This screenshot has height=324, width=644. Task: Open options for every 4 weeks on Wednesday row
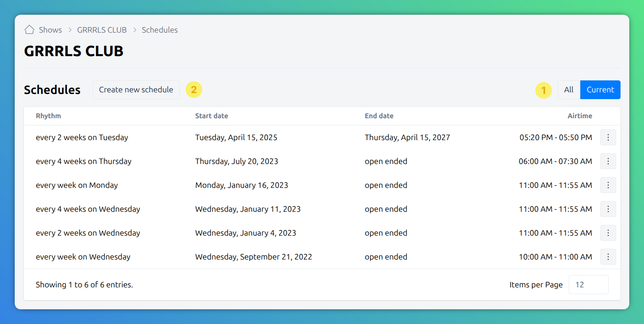608,209
